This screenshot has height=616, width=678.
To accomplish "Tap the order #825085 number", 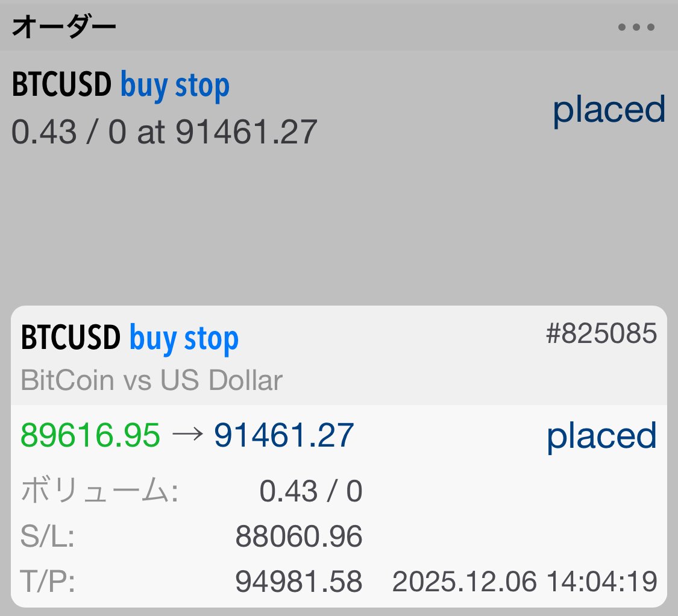I will (x=618, y=336).
